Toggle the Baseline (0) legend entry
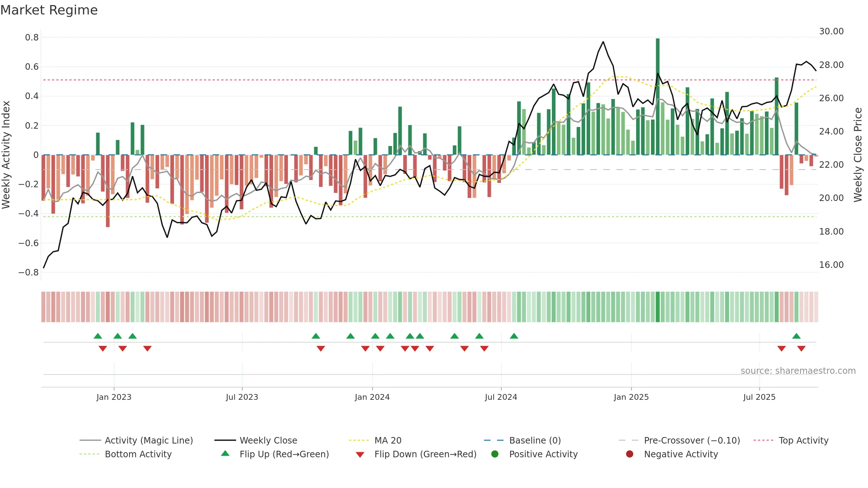The width and height of the screenshot is (868, 488). (523, 440)
